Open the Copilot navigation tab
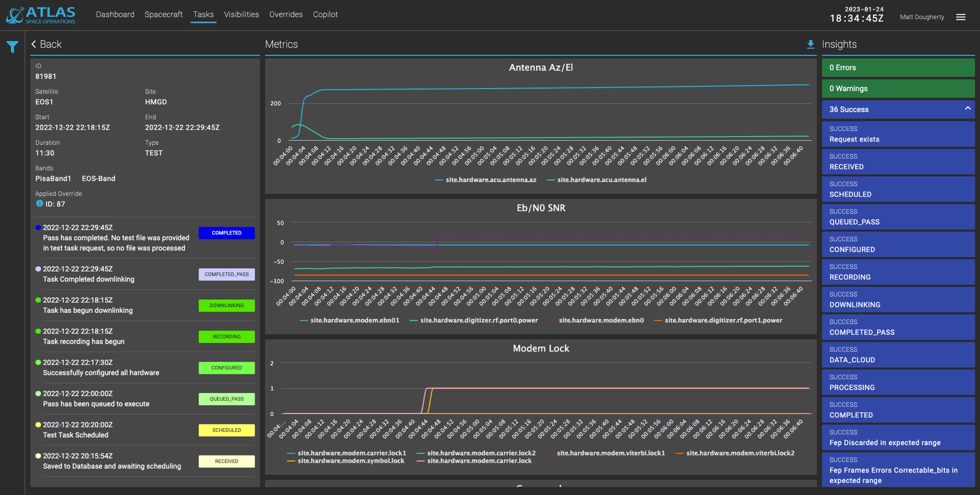The image size is (980, 495). [325, 15]
